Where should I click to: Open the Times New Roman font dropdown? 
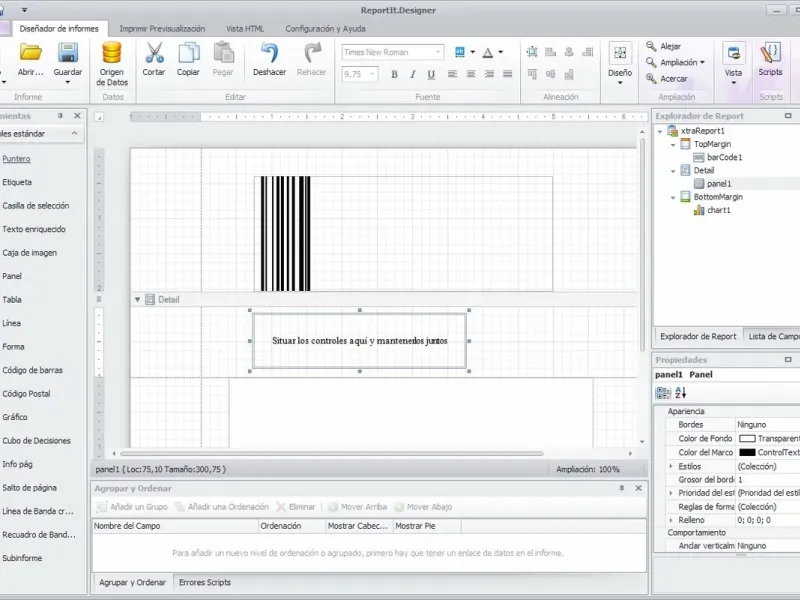coord(438,52)
